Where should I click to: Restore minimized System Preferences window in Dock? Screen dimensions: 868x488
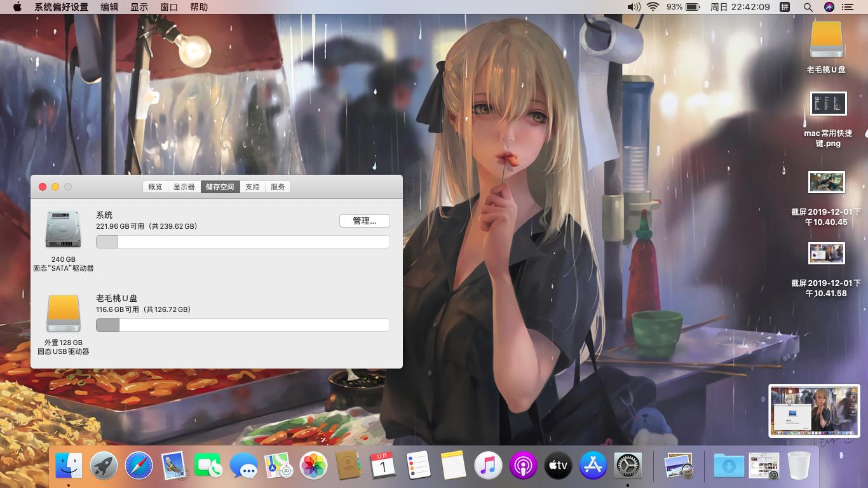[764, 466]
